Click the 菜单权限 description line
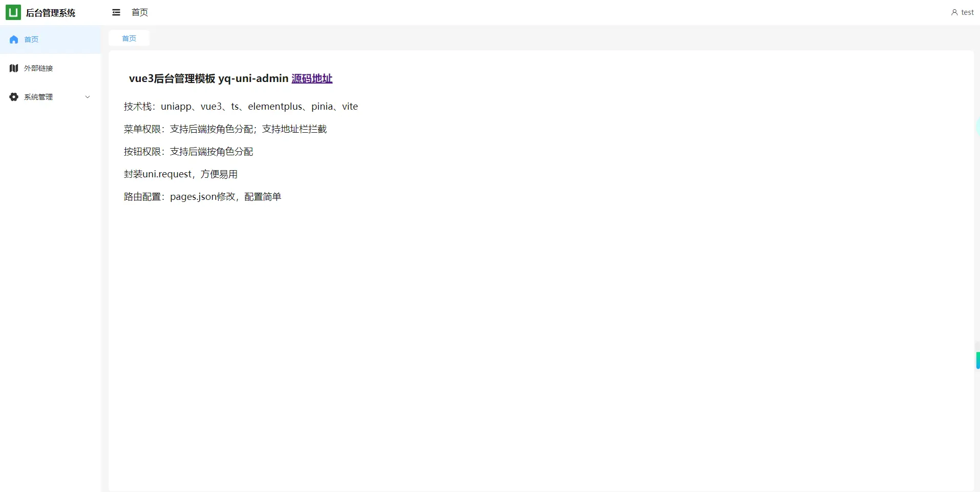 (x=225, y=129)
